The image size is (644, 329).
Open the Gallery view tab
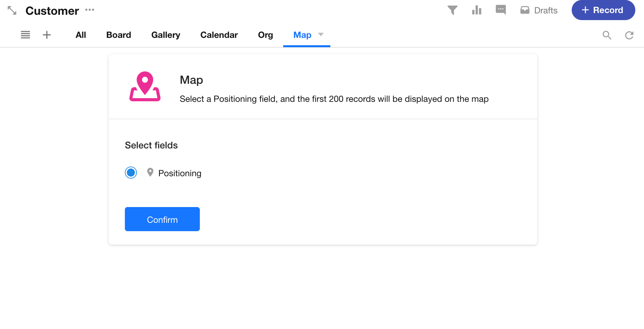166,35
